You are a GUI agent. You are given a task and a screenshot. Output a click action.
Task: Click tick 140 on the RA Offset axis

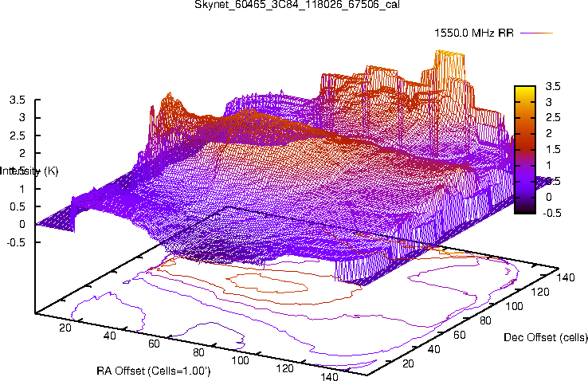329,376
